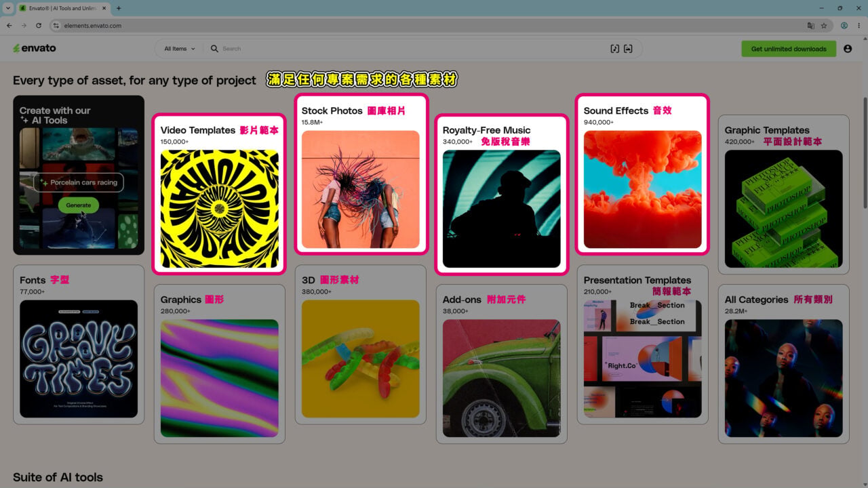Reload the page
The height and width of the screenshot is (488, 868).
(38, 26)
